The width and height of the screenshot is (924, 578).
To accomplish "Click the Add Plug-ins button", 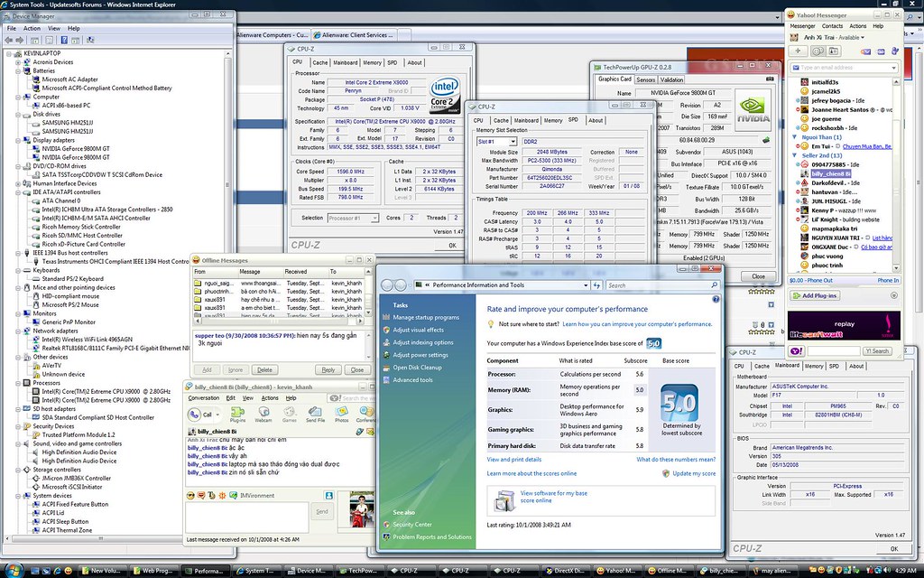I will coord(815,295).
